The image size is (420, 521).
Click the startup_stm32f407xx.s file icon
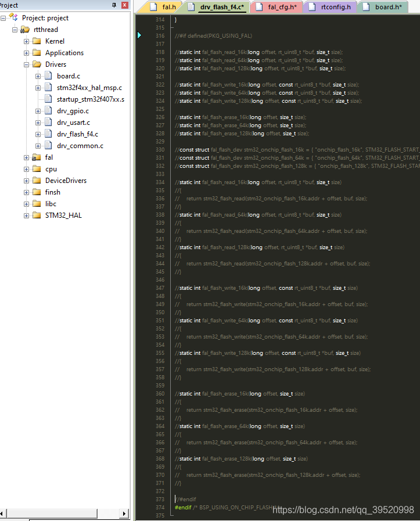[48, 99]
